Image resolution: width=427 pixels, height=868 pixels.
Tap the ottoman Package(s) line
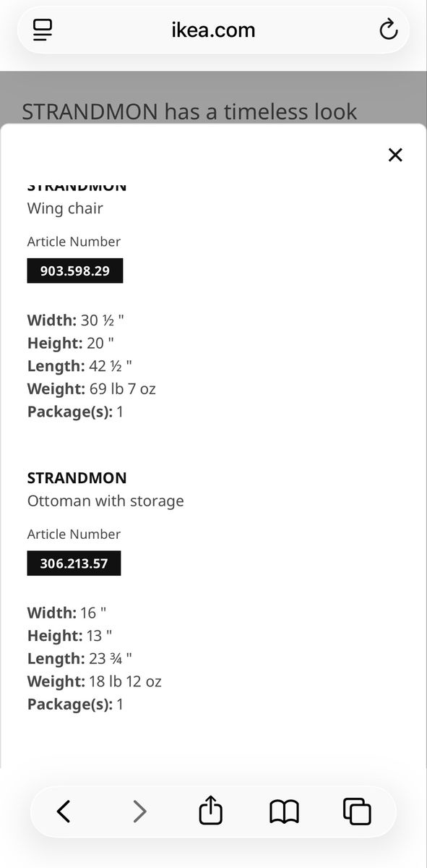[75, 704]
